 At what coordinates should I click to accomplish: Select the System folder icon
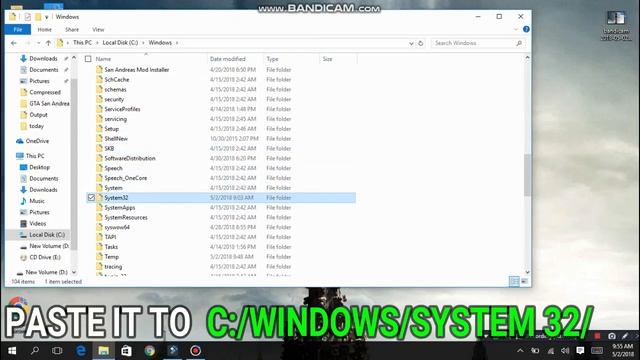[x=99, y=188]
